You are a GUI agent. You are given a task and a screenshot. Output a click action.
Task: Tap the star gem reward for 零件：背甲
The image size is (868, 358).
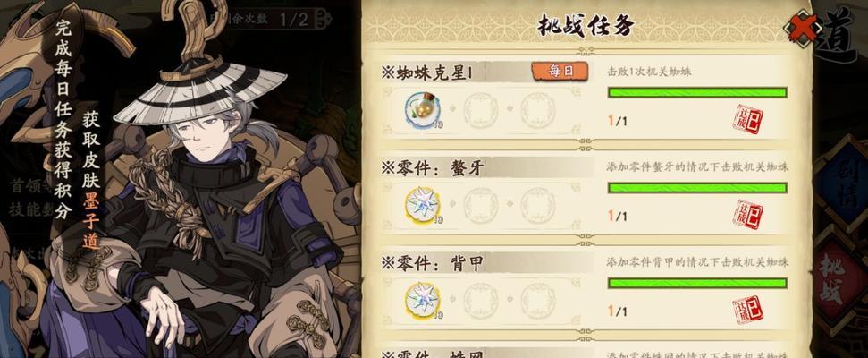click(423, 300)
